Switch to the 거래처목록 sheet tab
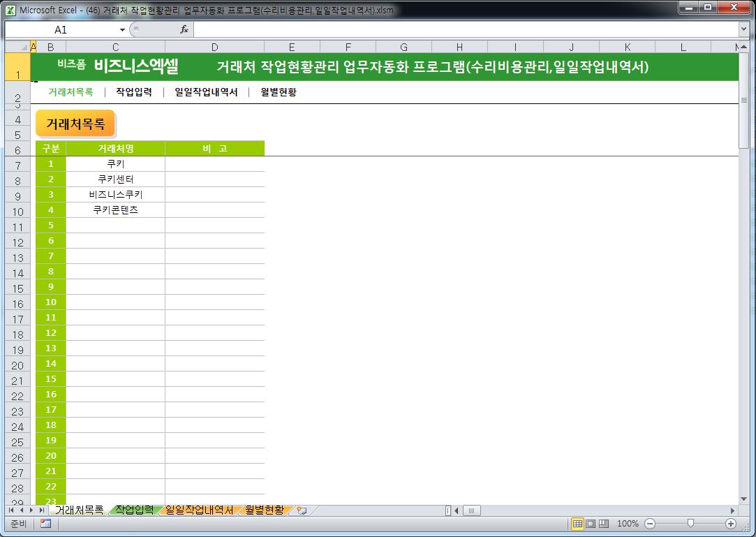The height and width of the screenshot is (537, 756). 79,510
